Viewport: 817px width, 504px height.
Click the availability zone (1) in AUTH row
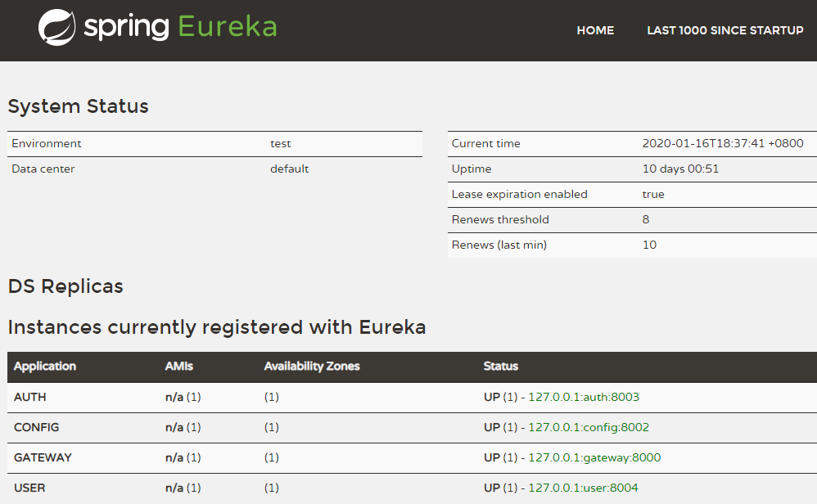[272, 398]
